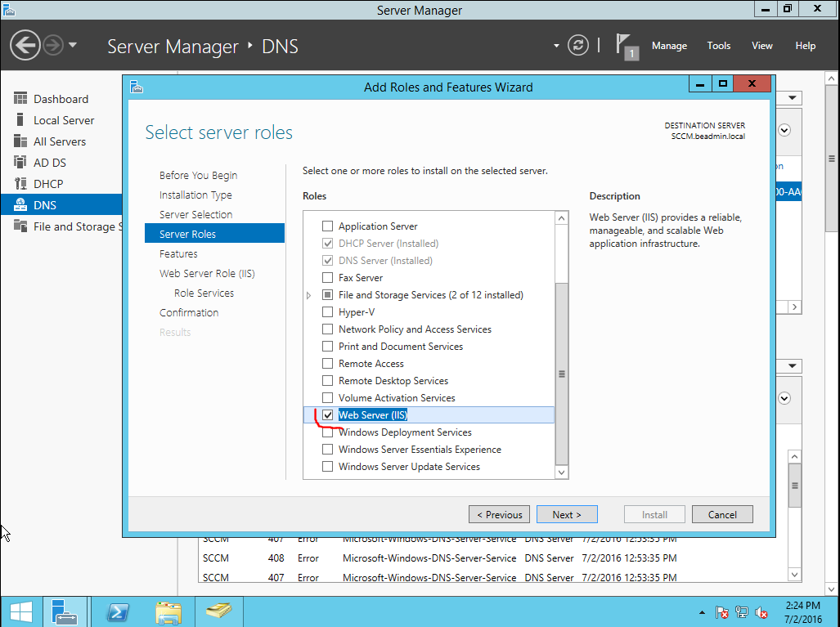Screen dimensions: 840x627
Task: Cancel the Add Roles wizard
Action: [722, 514]
